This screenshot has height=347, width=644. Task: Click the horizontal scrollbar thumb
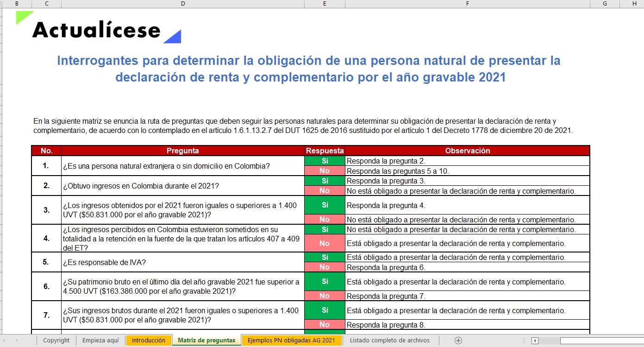(x=602, y=341)
